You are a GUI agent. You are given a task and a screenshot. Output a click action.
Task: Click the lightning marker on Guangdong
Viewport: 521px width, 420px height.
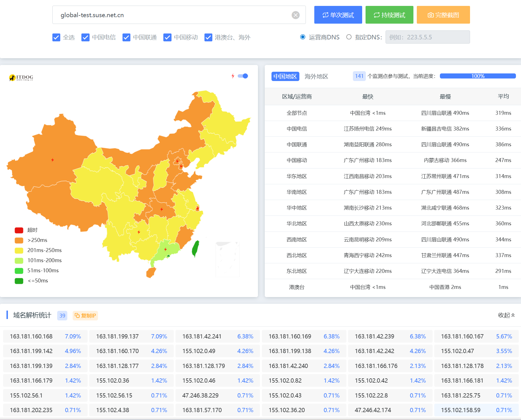[165, 249]
